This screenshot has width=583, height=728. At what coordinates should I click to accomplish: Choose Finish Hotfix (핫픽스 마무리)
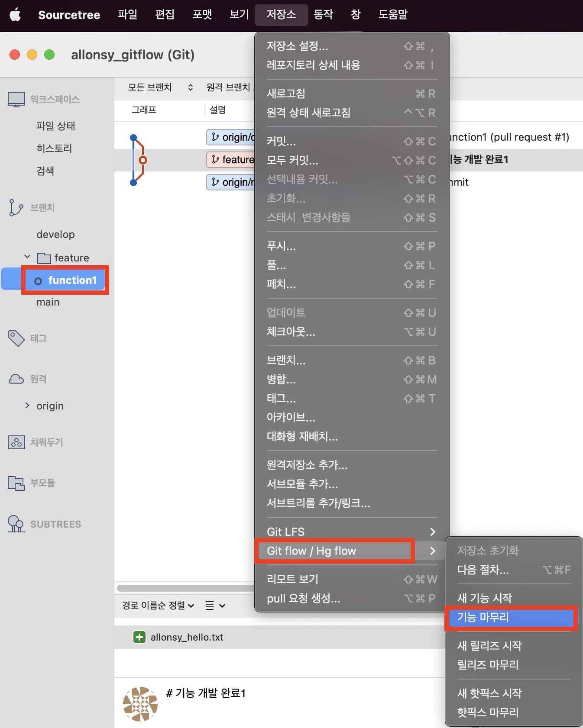point(514,712)
